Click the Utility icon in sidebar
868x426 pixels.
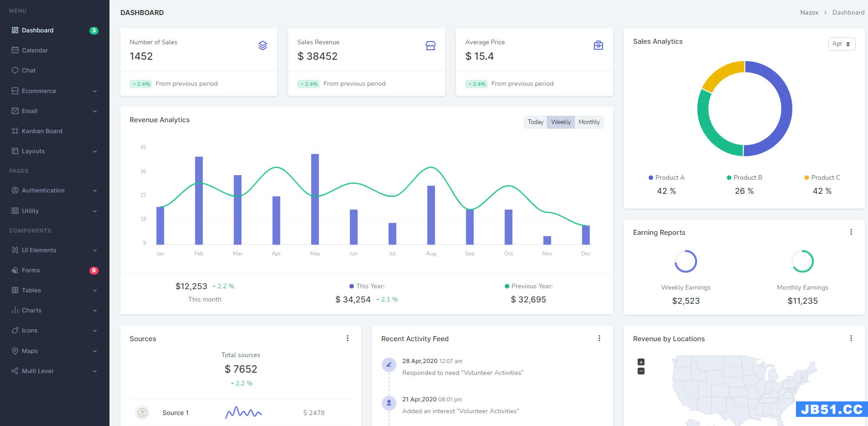coord(15,211)
